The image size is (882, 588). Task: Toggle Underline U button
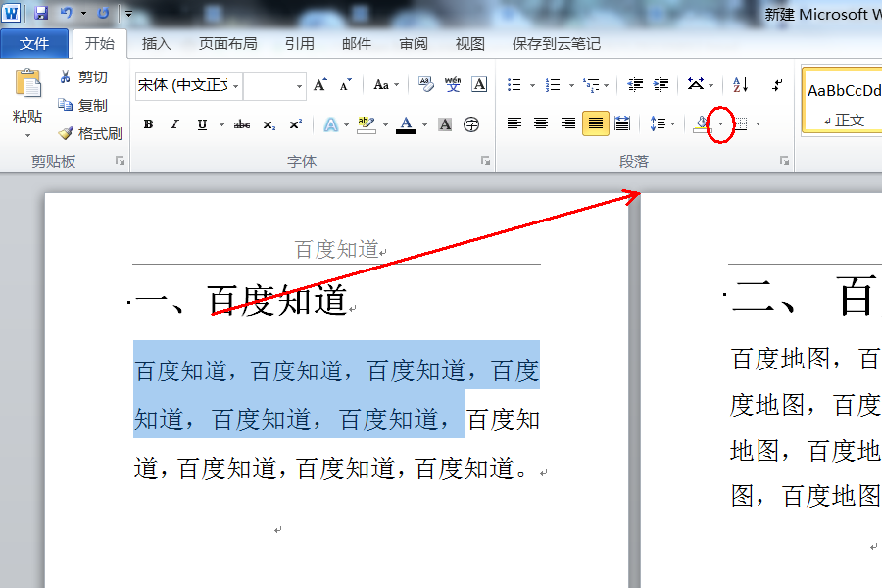pos(202,124)
